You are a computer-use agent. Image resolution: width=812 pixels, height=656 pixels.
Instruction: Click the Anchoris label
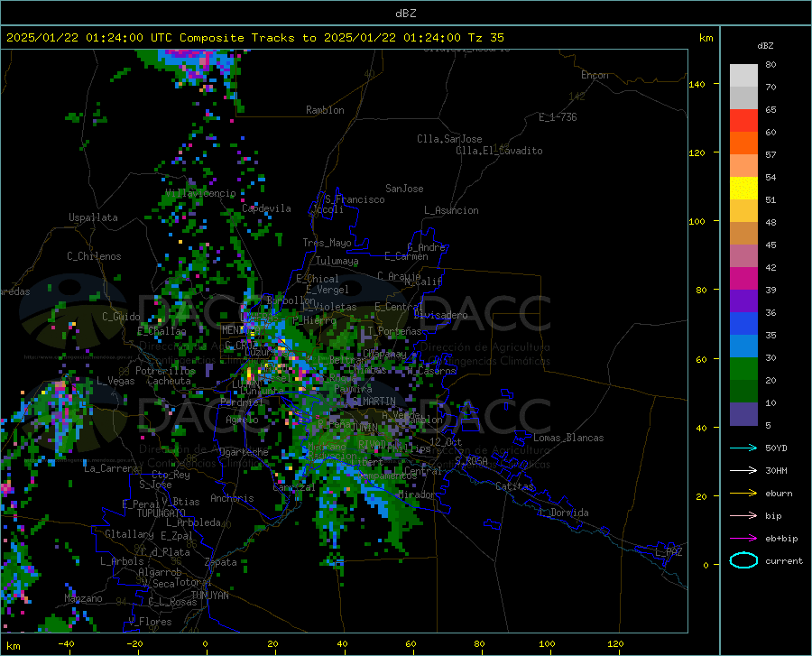(232, 499)
